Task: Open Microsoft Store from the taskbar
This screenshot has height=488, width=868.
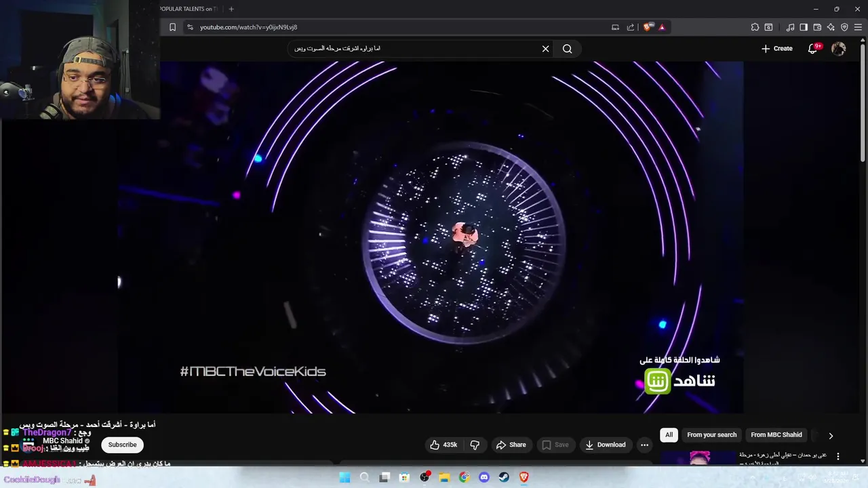Action: pos(404,477)
